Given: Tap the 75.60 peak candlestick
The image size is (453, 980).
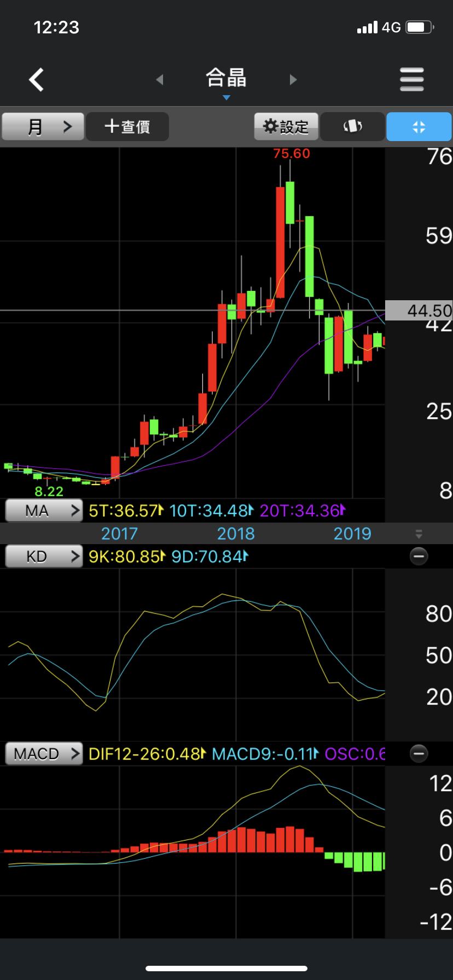Looking at the screenshot, I should pos(280,241).
